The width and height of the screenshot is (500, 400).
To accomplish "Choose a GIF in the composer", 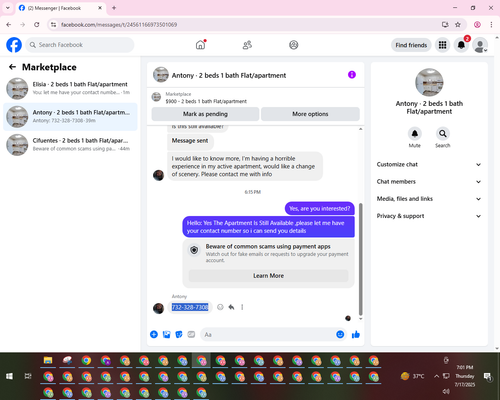I will click(x=191, y=334).
